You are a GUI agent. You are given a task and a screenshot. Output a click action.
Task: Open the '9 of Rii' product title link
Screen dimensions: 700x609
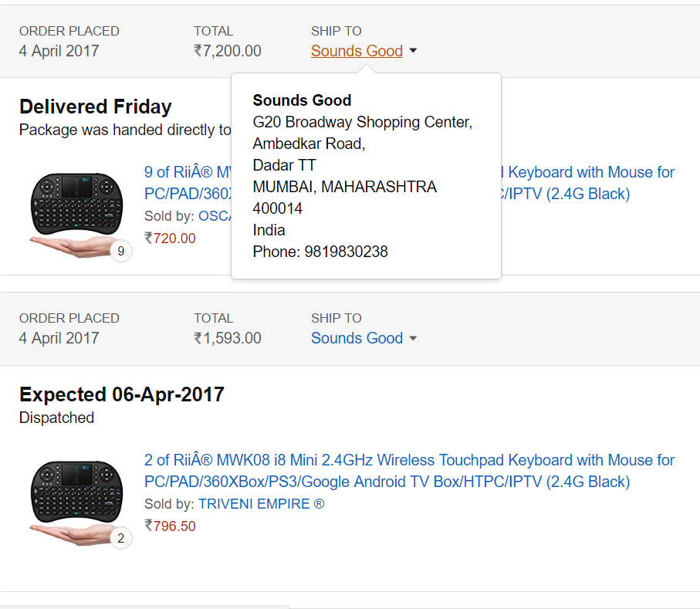[x=188, y=183]
